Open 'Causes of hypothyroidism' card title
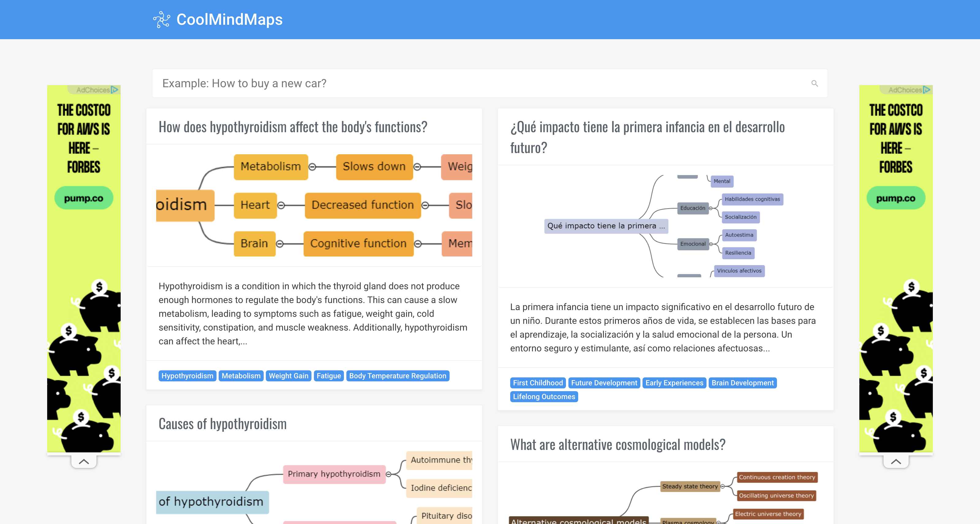This screenshot has height=524, width=980. click(x=223, y=424)
